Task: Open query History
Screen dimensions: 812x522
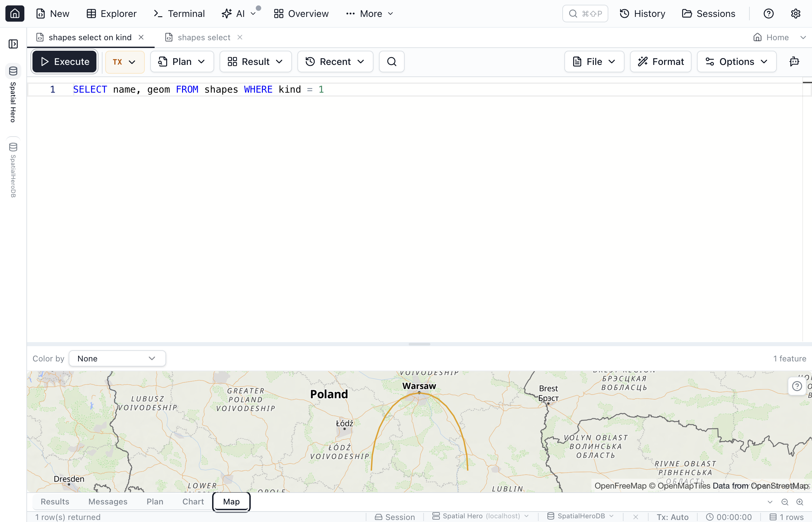Action: [642, 14]
